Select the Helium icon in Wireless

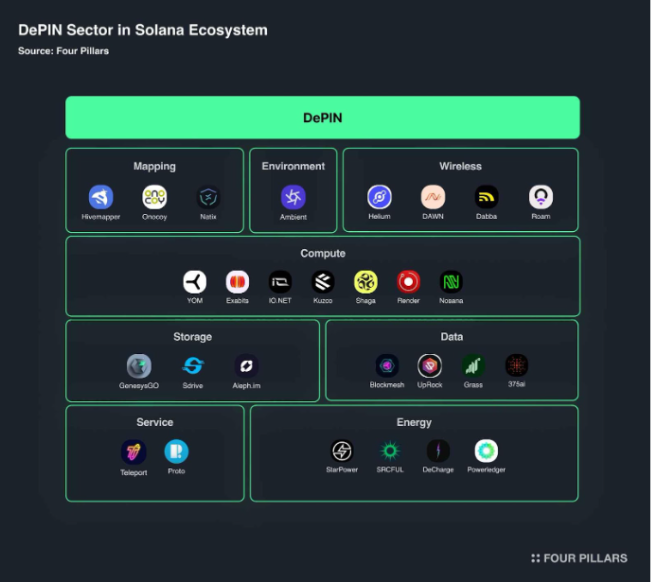pyautogui.click(x=379, y=197)
